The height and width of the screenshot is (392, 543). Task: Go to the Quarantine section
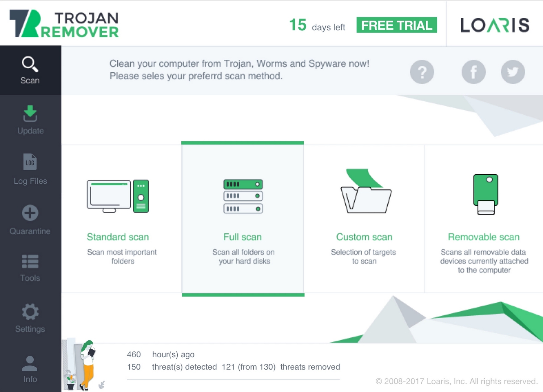(30, 220)
